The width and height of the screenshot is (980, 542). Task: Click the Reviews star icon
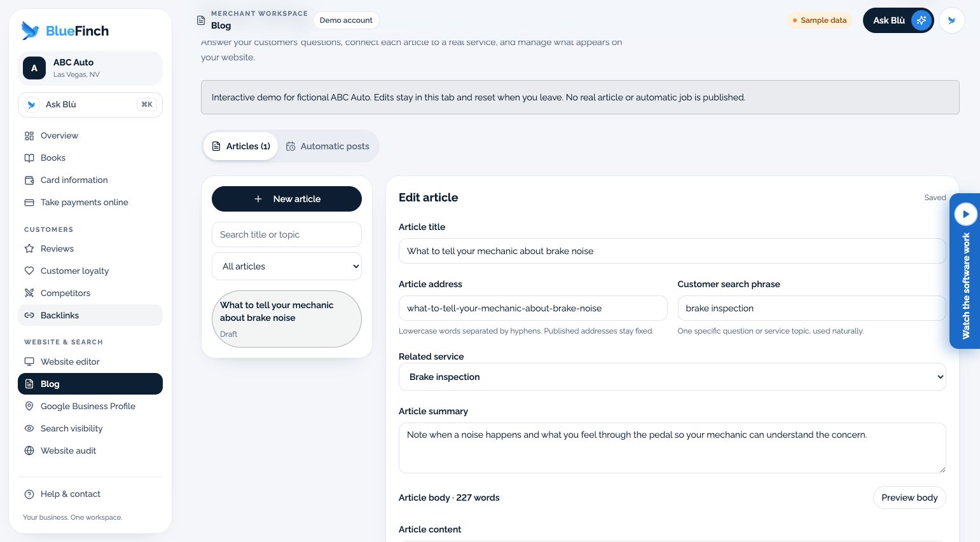pyautogui.click(x=29, y=248)
